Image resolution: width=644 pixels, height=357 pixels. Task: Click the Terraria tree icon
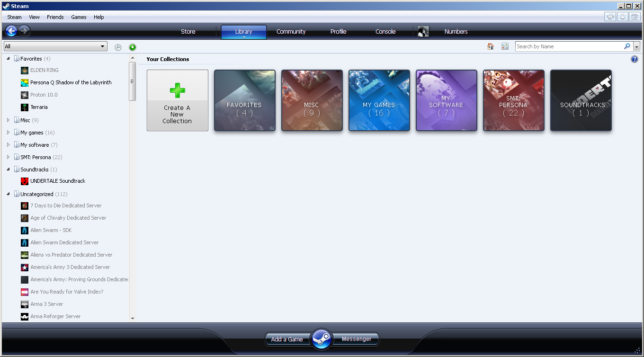25,107
